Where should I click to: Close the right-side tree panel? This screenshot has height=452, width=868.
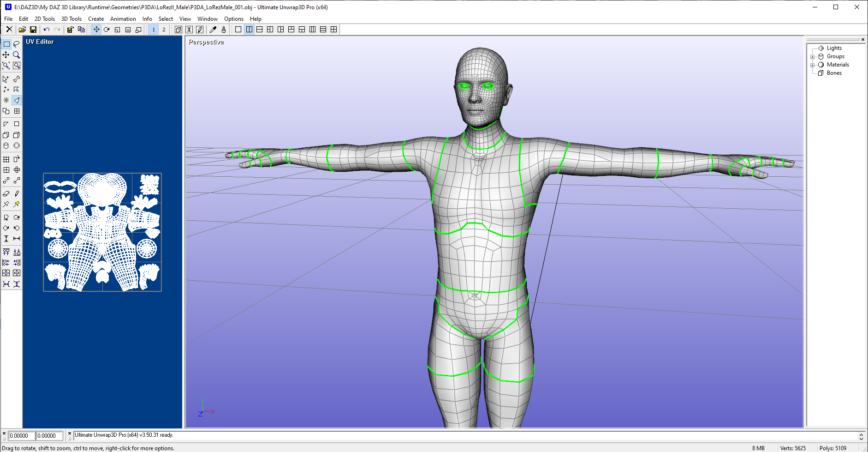click(862, 40)
